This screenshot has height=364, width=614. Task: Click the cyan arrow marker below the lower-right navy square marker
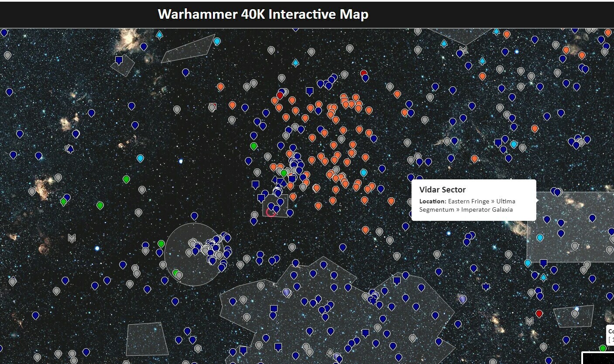coord(543,277)
